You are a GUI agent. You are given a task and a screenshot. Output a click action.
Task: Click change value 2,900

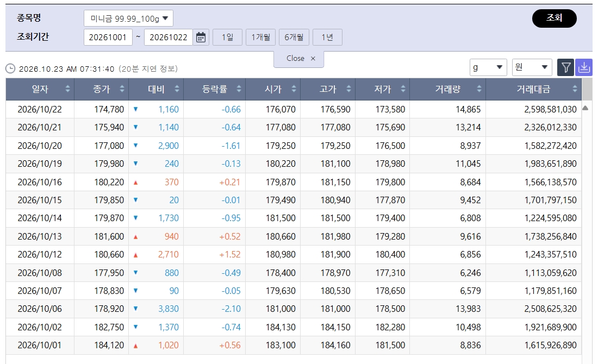coord(169,146)
